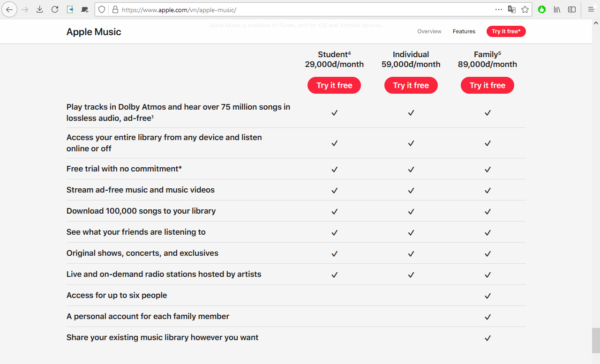View the site security lock info
The image size is (600, 364).
click(x=115, y=9)
